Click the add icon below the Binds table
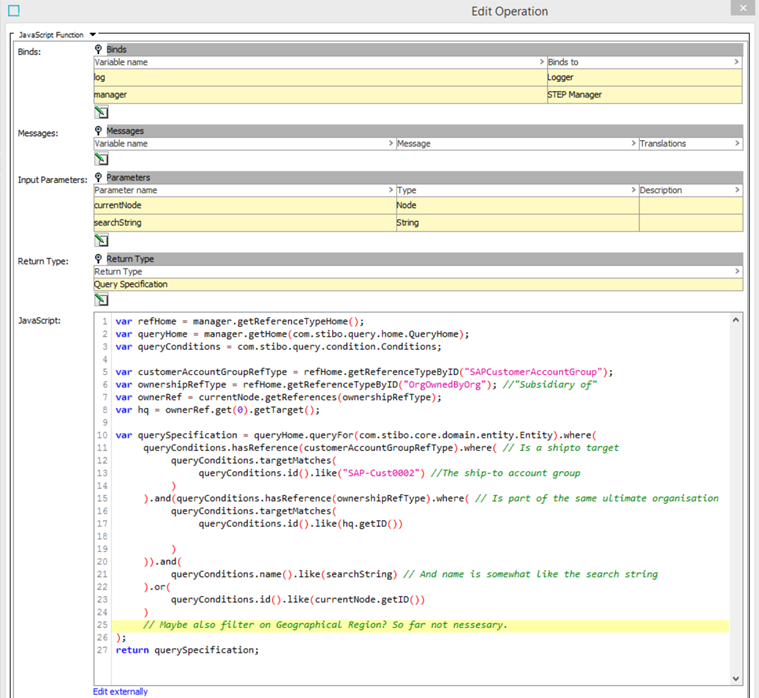This screenshot has width=759, height=698. [101, 110]
